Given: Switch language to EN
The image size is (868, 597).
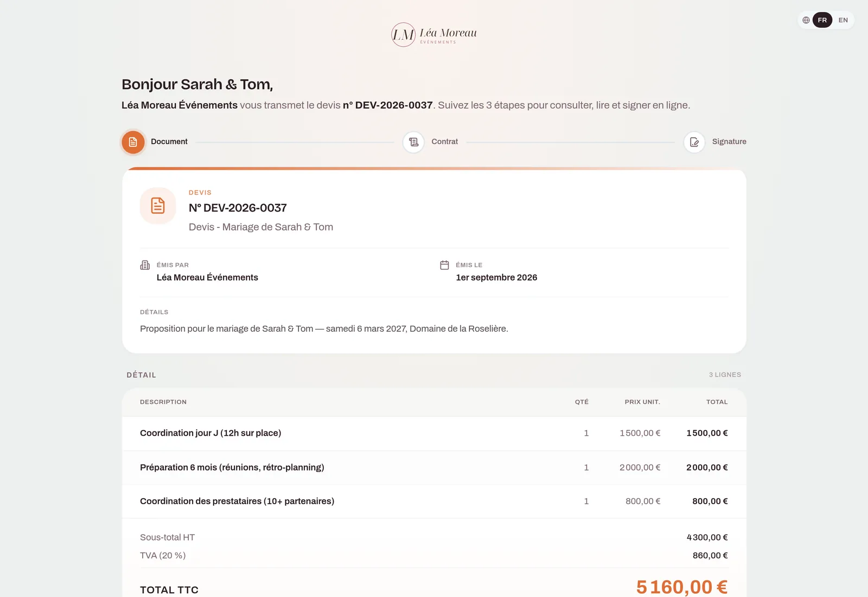Looking at the screenshot, I should click(843, 20).
